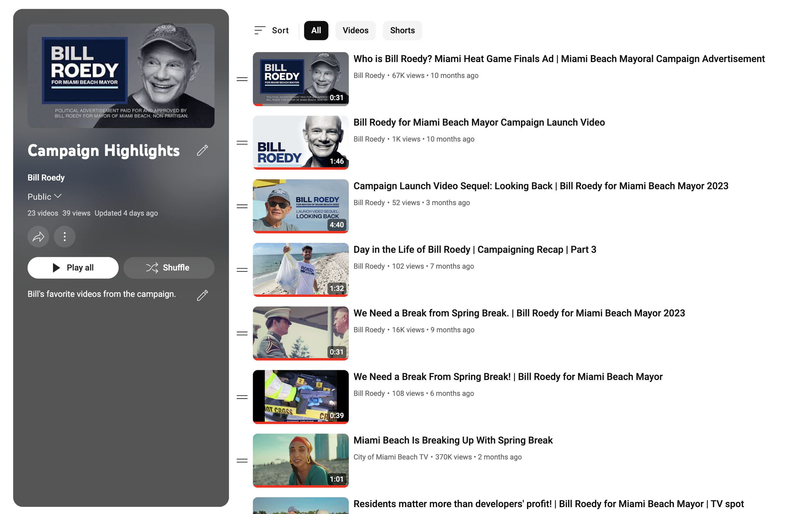Open title Day in the Life Part 3
The height and width of the screenshot is (514, 812).
point(475,249)
